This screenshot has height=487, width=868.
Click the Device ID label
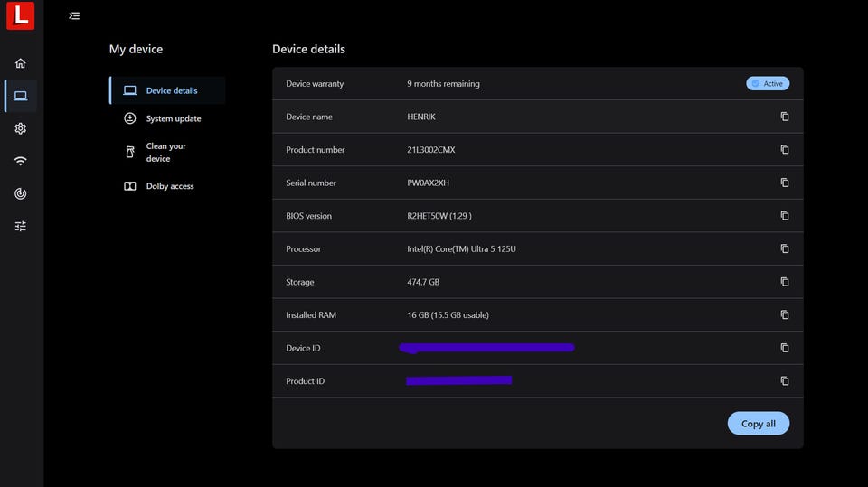tap(303, 348)
